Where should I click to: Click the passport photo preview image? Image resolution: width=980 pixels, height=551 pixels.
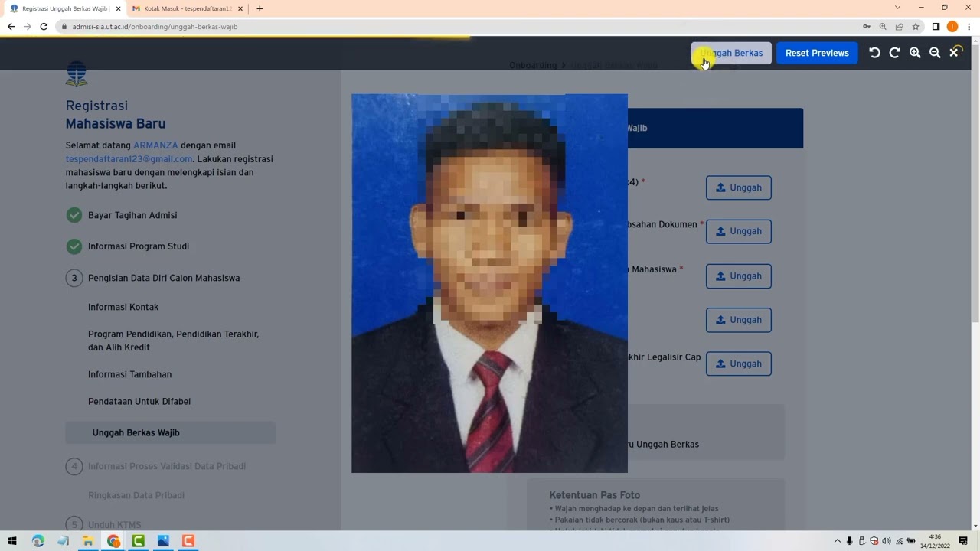(x=489, y=283)
